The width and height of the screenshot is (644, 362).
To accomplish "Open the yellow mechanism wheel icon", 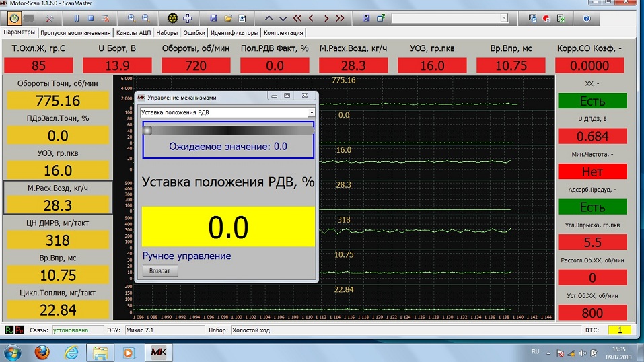I will (172, 18).
